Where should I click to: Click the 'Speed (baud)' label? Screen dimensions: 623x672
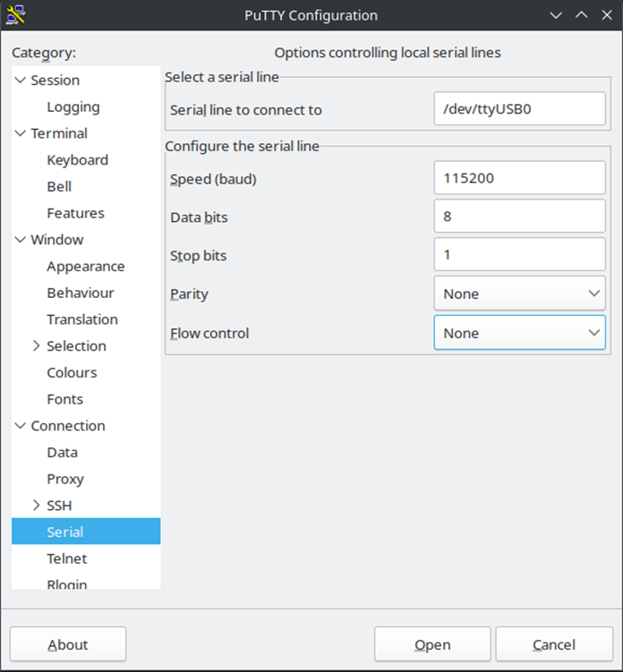[213, 179]
